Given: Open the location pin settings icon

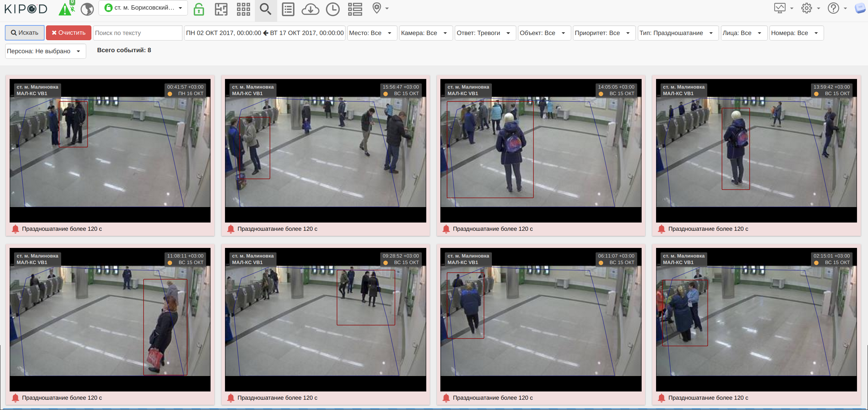Looking at the screenshot, I should pos(377,8).
